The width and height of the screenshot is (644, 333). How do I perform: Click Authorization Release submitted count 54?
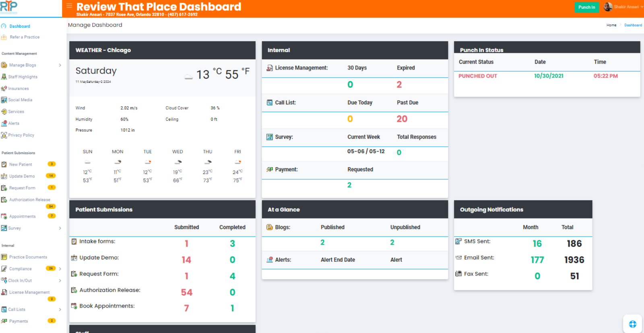pos(186,292)
